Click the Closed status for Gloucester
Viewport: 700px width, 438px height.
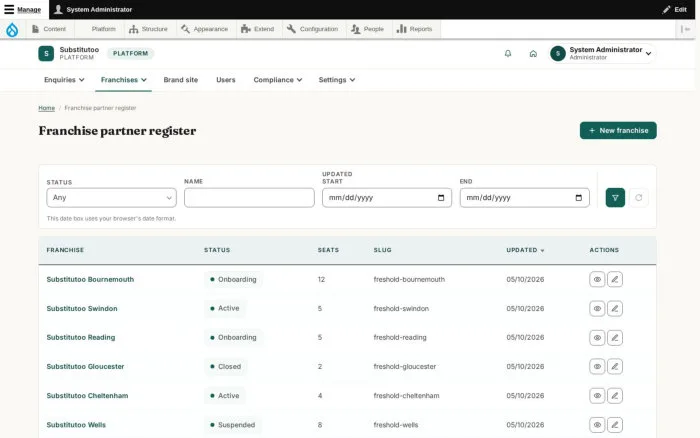coord(225,367)
